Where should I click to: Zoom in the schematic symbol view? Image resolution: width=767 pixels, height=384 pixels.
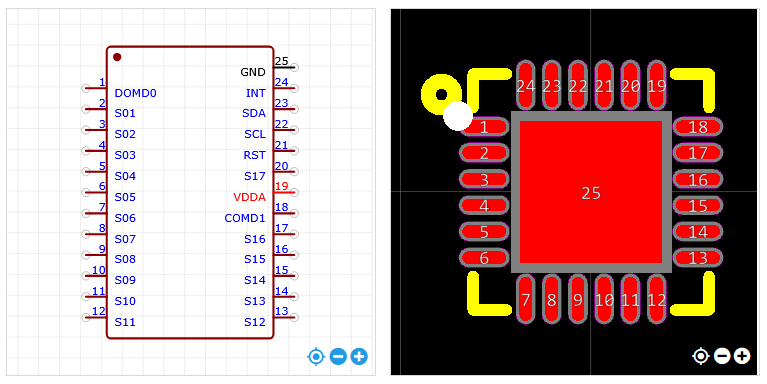coord(359,357)
